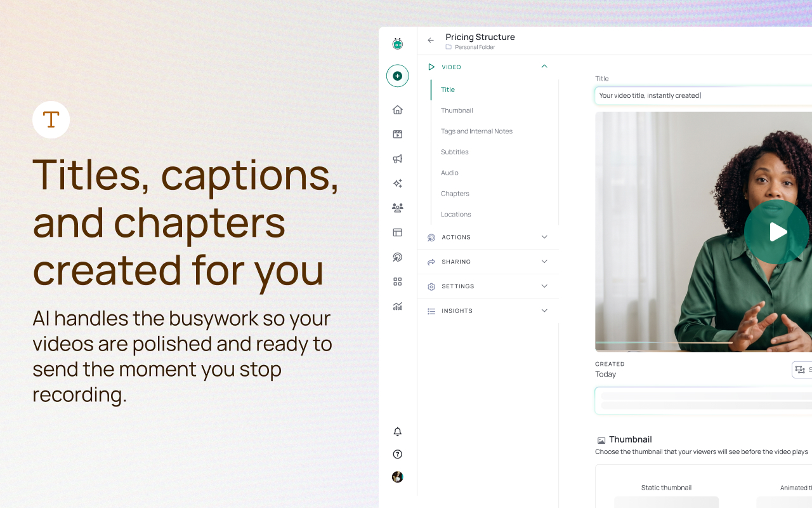812x508 pixels.
Task: Open notifications bell icon
Action: tap(398, 432)
